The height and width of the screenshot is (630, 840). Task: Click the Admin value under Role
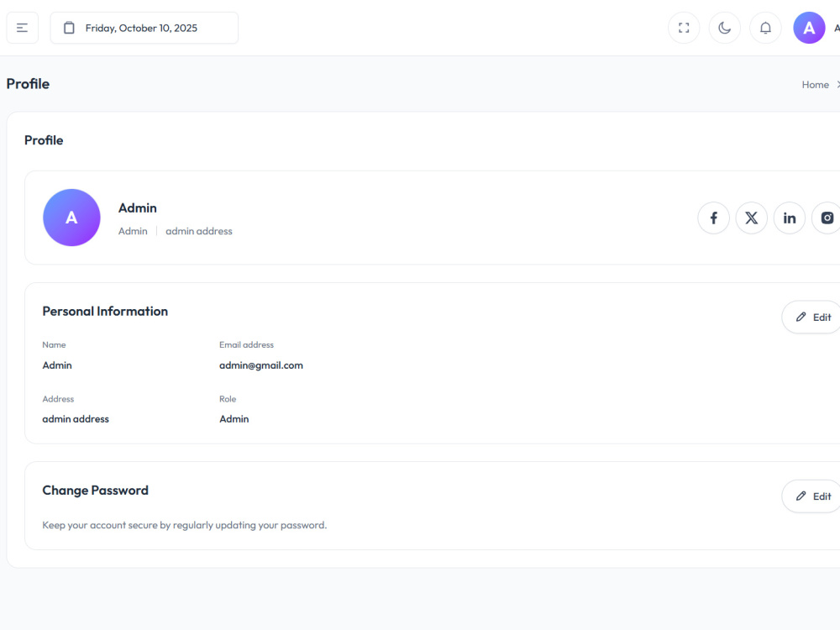point(234,419)
